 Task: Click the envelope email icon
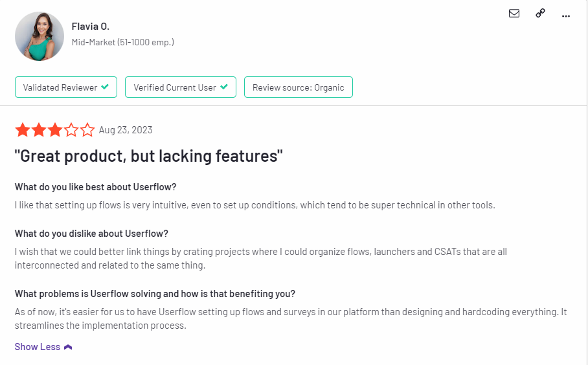tap(514, 13)
